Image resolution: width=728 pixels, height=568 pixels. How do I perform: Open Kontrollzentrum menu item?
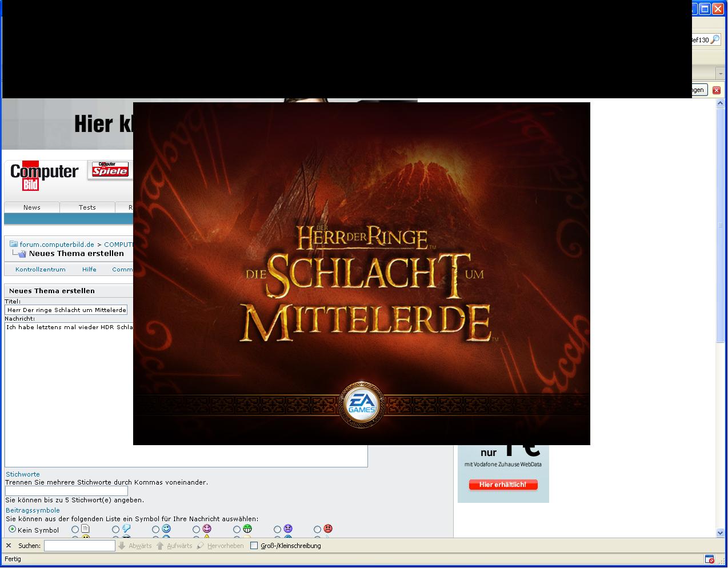(x=41, y=269)
